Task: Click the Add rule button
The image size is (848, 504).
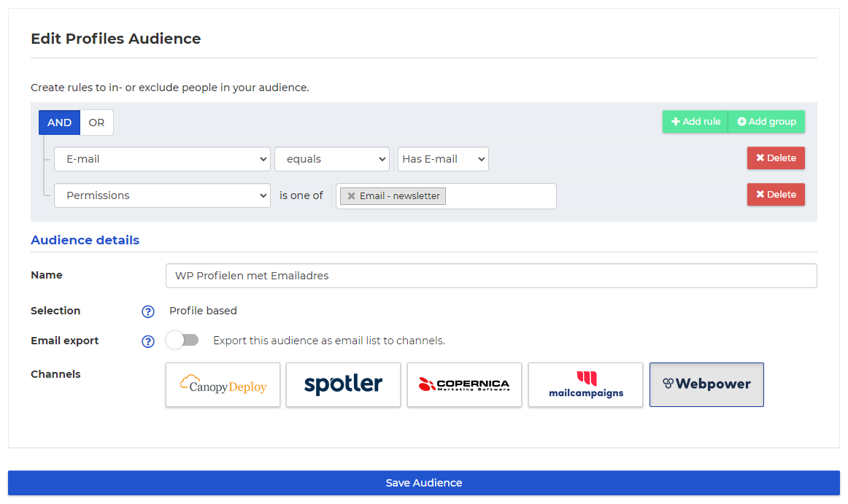Action: pyautogui.click(x=695, y=122)
